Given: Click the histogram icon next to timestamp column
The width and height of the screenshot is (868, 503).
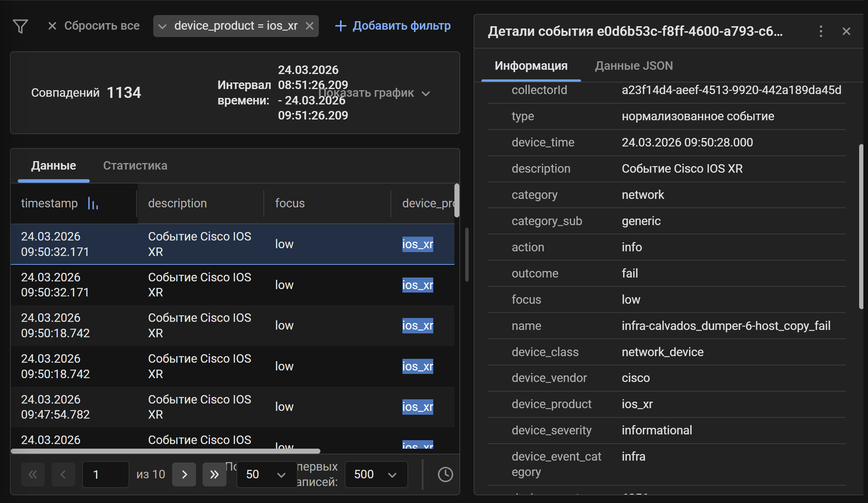Looking at the screenshot, I should click(93, 204).
